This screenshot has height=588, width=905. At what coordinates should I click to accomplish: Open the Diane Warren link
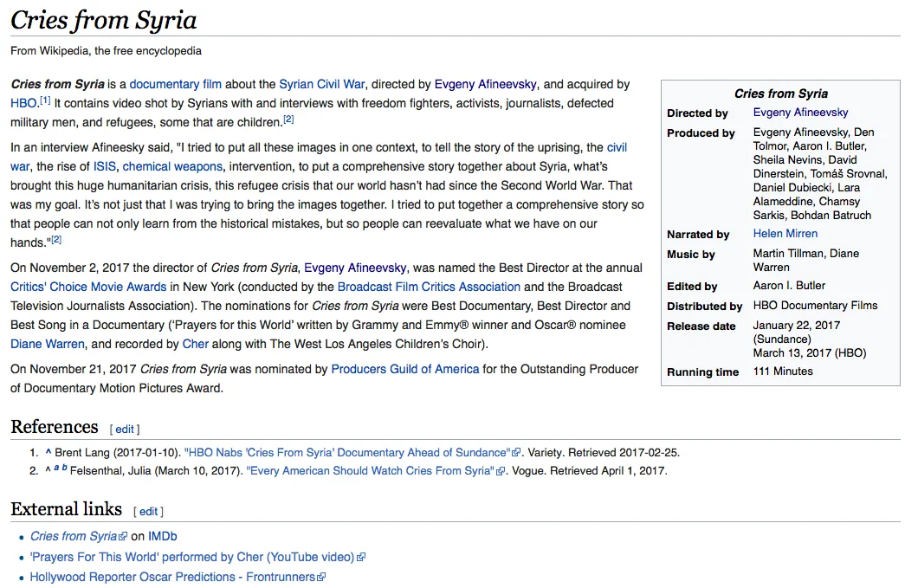(48, 345)
